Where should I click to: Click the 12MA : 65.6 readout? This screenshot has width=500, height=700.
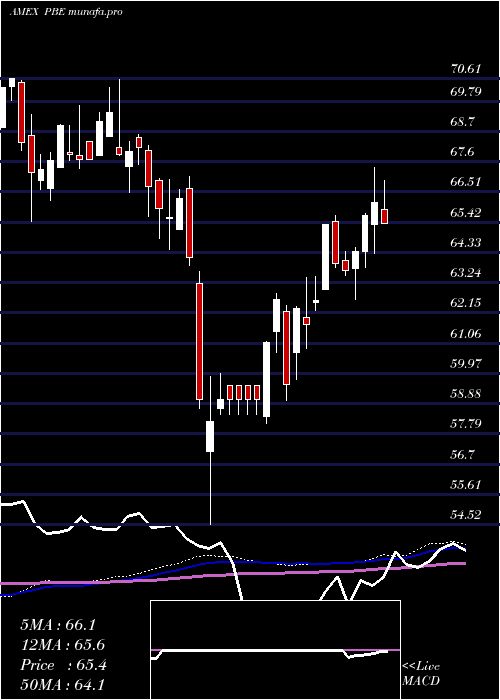[x=63, y=645]
